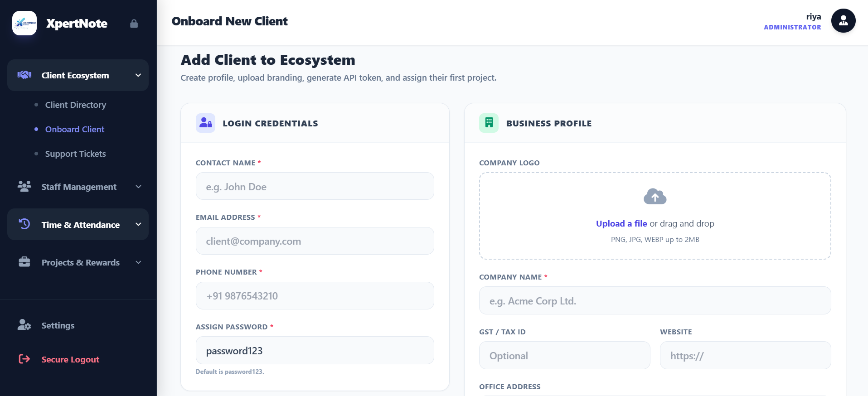Toggle the sidebar lock icon
This screenshot has width=868, height=396.
point(134,24)
